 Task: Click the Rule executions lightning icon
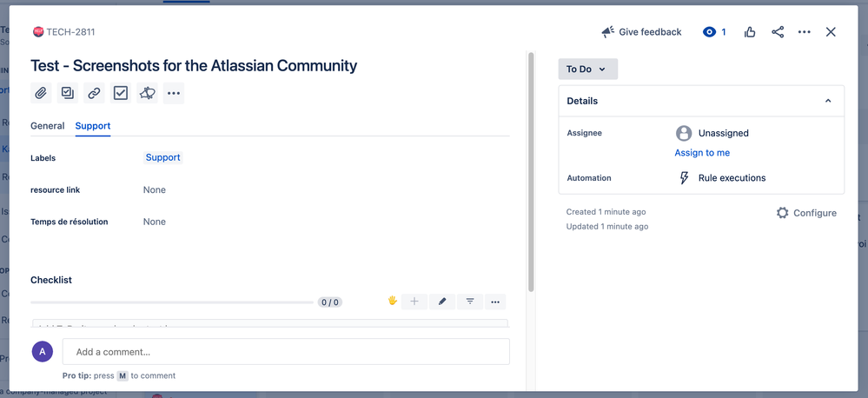[684, 178]
